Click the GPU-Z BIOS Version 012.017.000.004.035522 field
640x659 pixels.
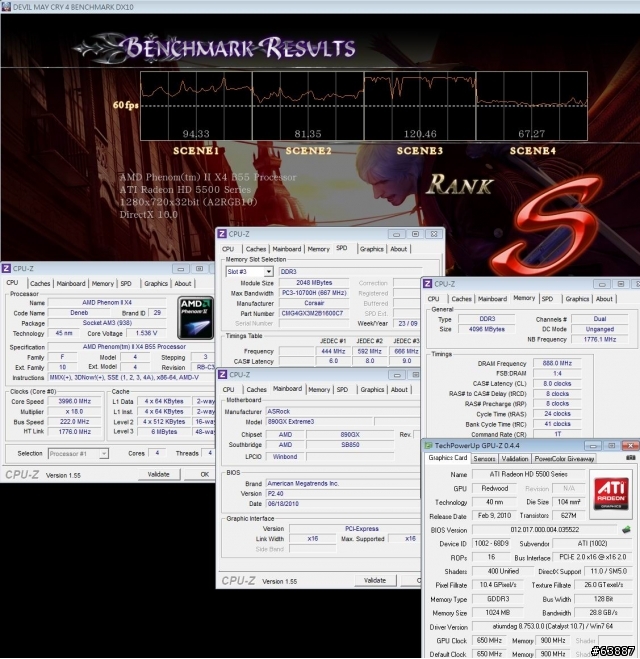click(x=545, y=530)
